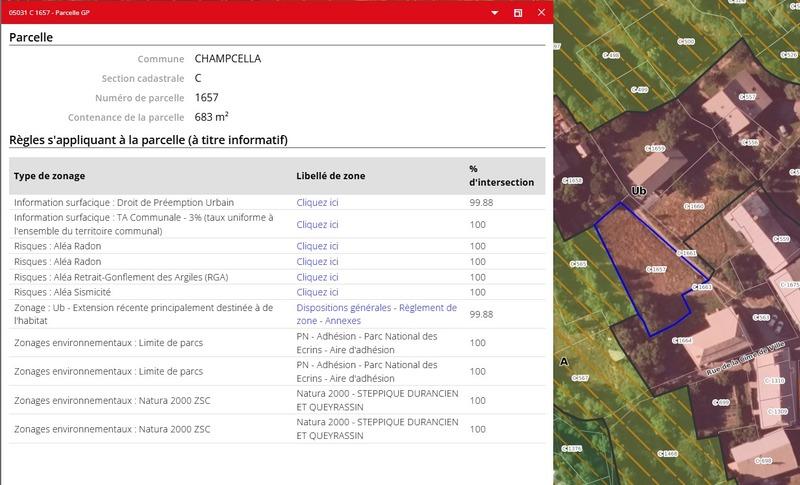Open 'Cliquez ici' link for Aléa Sismicité
This screenshot has width=800, height=485.
pyautogui.click(x=317, y=292)
